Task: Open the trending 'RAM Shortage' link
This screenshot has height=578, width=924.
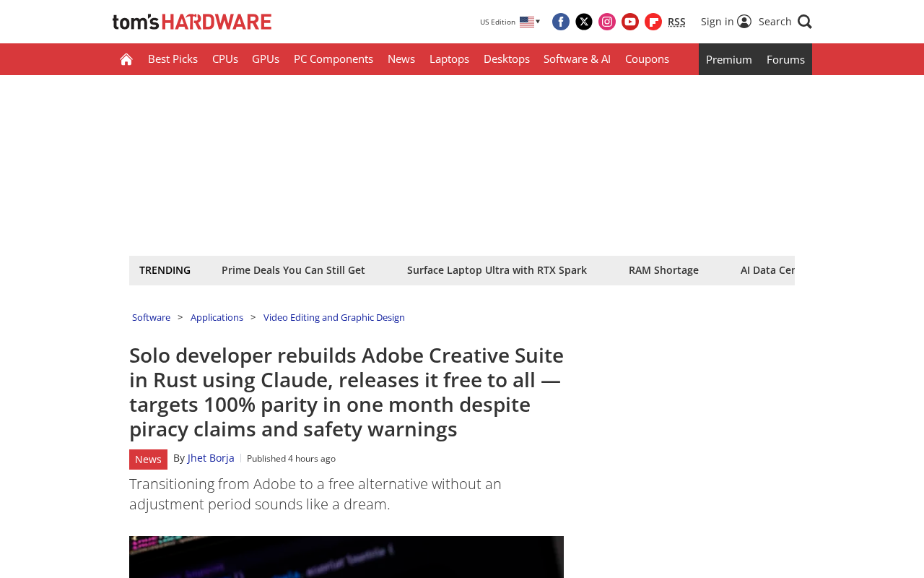Action: pos(663,270)
